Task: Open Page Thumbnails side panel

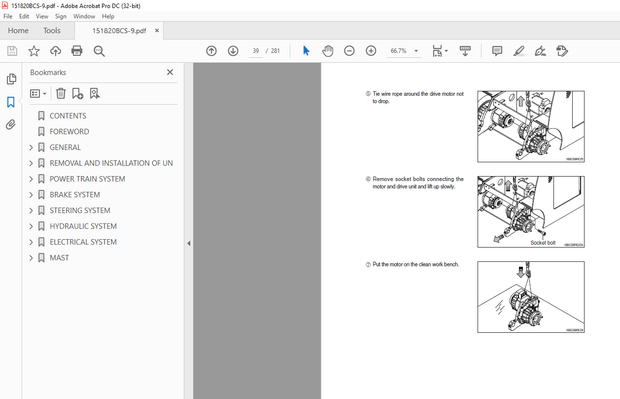Action: coord(11,79)
